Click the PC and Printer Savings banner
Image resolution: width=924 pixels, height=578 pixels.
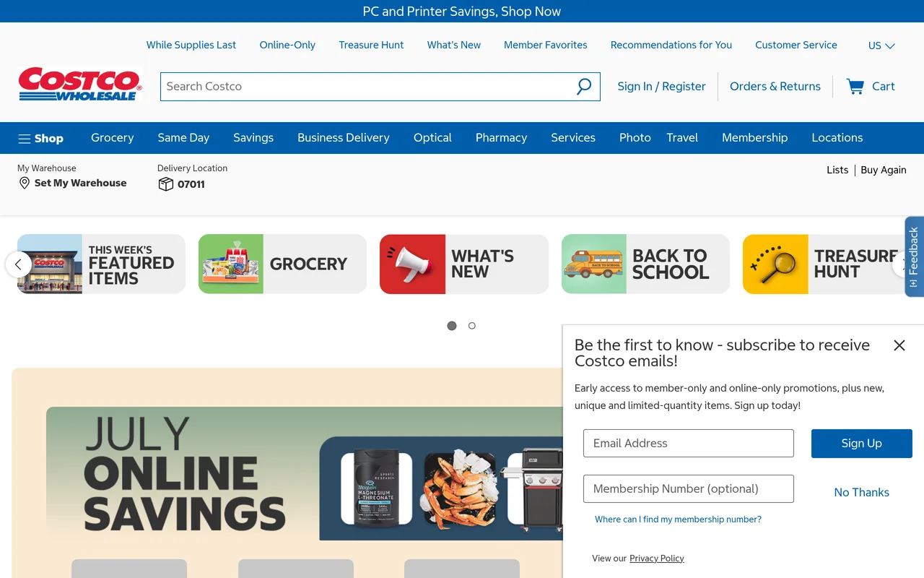coord(462,12)
